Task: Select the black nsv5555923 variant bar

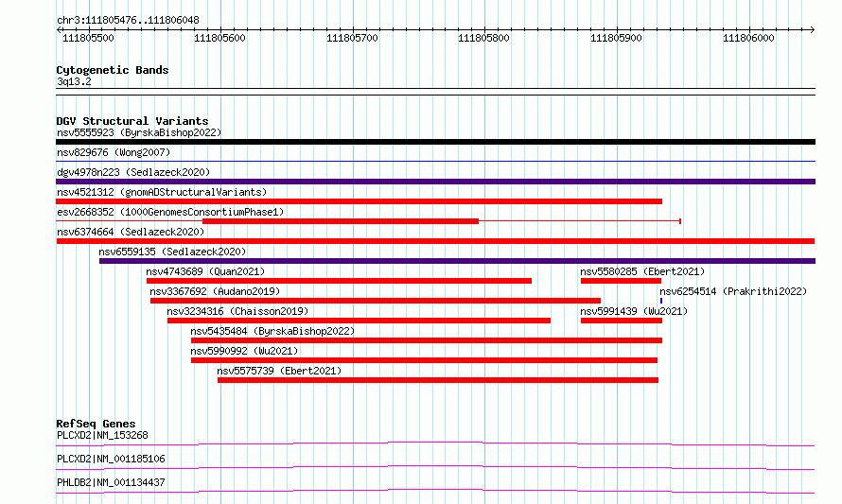Action: tap(435, 142)
